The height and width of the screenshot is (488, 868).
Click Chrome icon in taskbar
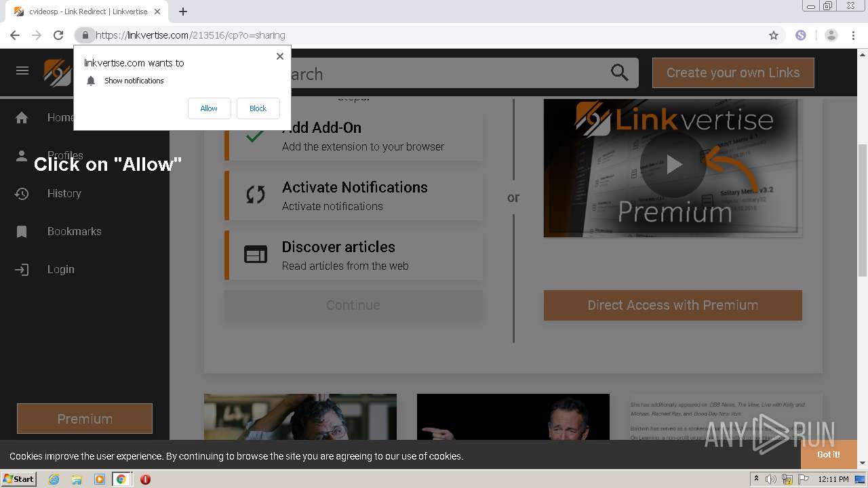(121, 479)
